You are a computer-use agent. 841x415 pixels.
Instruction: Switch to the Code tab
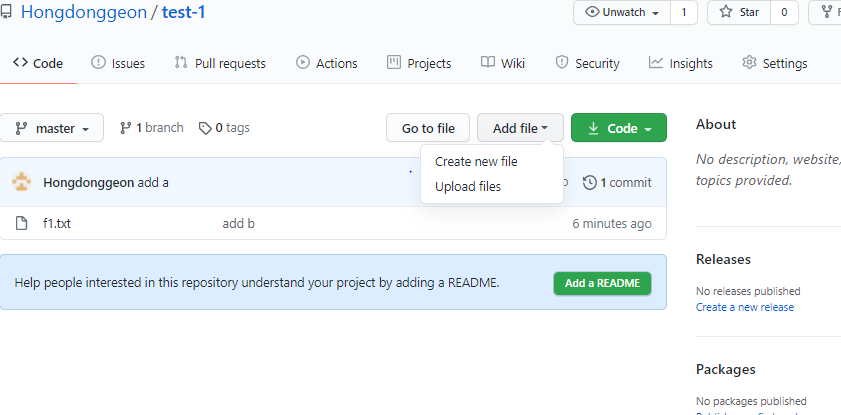pos(38,63)
